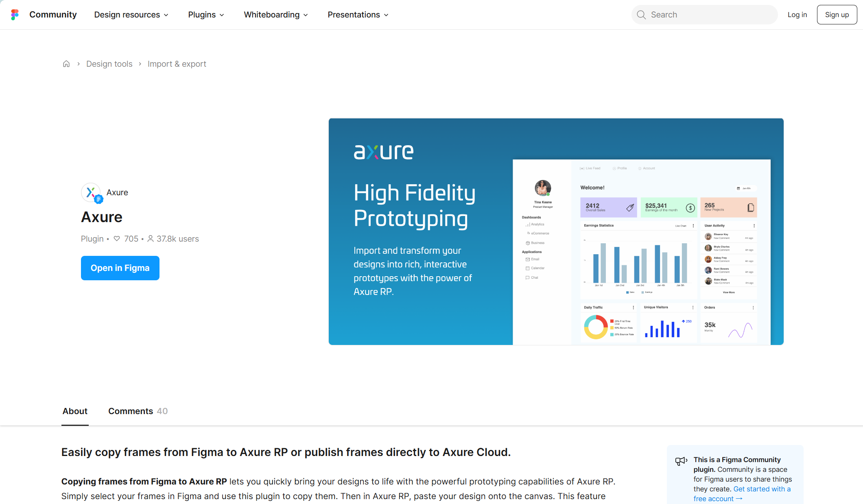Click the Search input field

(x=704, y=15)
